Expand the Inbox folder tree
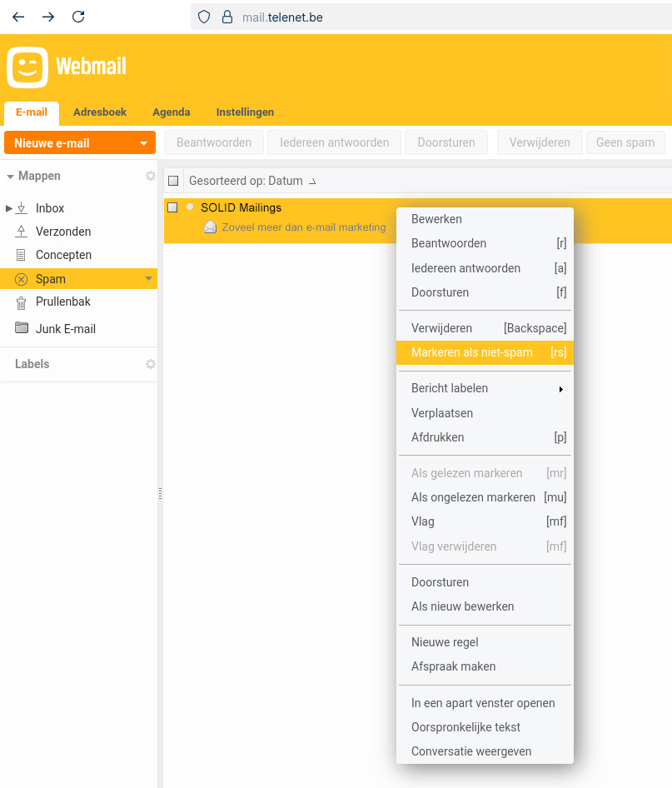 pos(8,208)
